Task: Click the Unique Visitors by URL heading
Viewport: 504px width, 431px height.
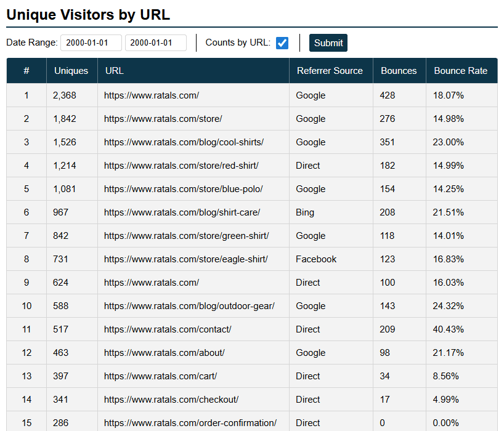Action: pyautogui.click(x=88, y=15)
